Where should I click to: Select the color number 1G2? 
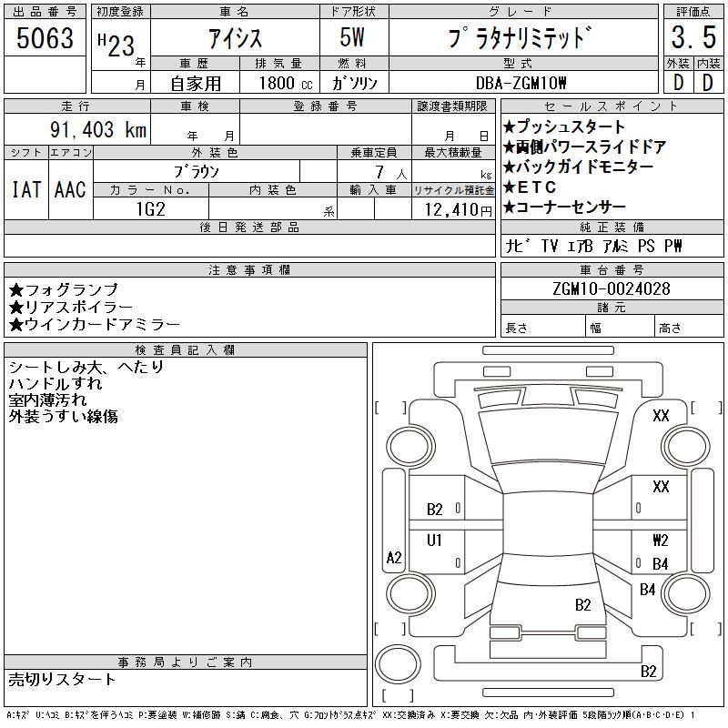(x=150, y=209)
